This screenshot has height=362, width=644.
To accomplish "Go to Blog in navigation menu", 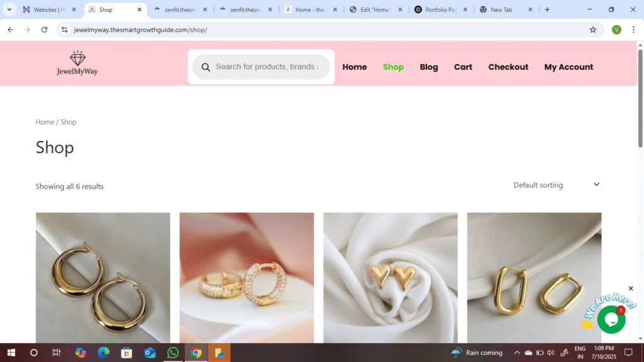I will tap(429, 67).
